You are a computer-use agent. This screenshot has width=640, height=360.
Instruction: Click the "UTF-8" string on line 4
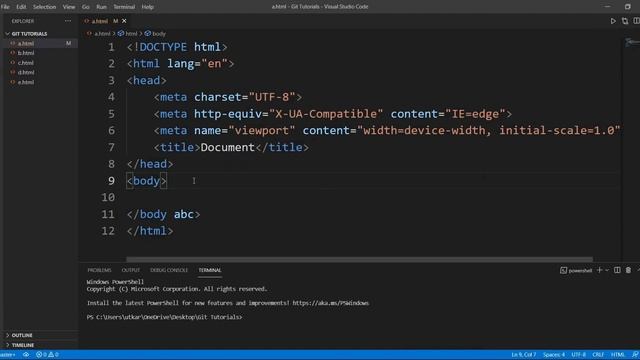(x=272, y=97)
